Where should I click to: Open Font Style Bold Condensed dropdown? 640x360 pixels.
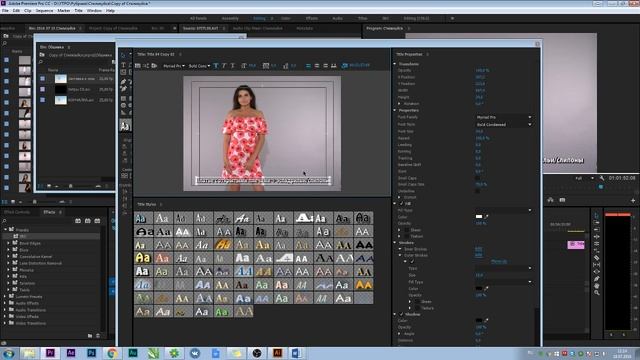click(x=504, y=124)
